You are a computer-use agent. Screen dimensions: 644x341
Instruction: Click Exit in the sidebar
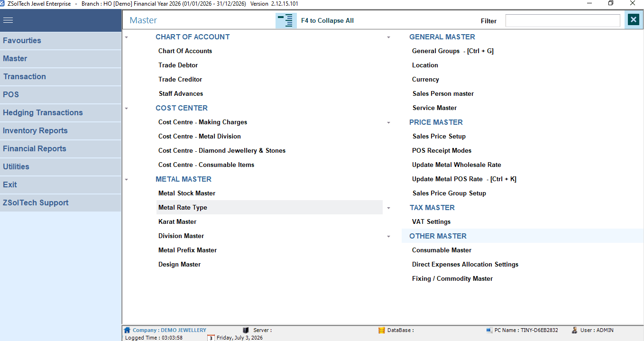(x=61, y=185)
